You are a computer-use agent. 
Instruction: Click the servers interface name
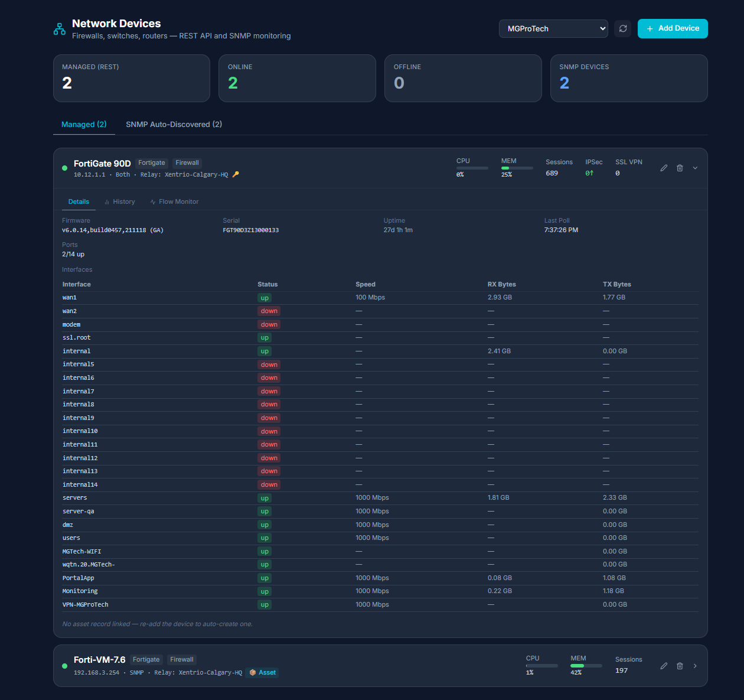74,498
